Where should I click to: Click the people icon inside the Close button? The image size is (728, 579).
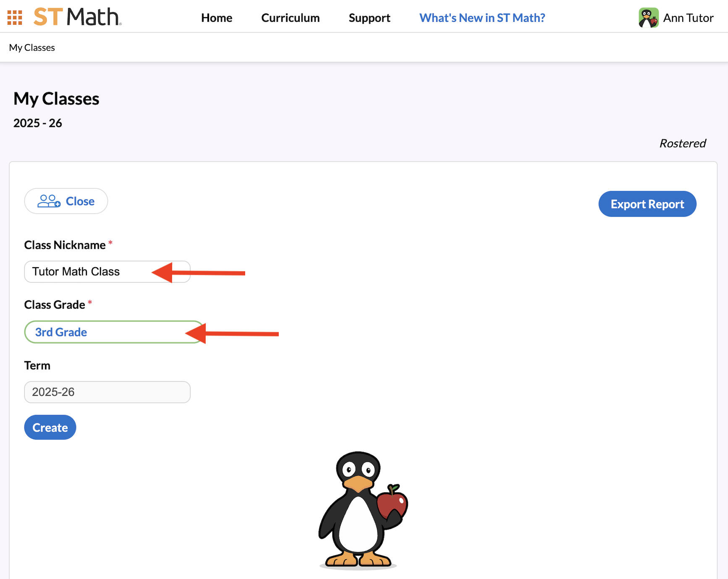(49, 201)
